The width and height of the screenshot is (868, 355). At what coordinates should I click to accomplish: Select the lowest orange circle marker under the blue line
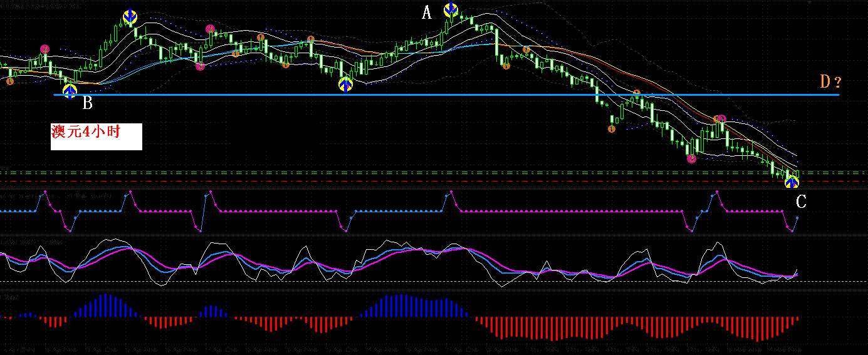coord(612,129)
